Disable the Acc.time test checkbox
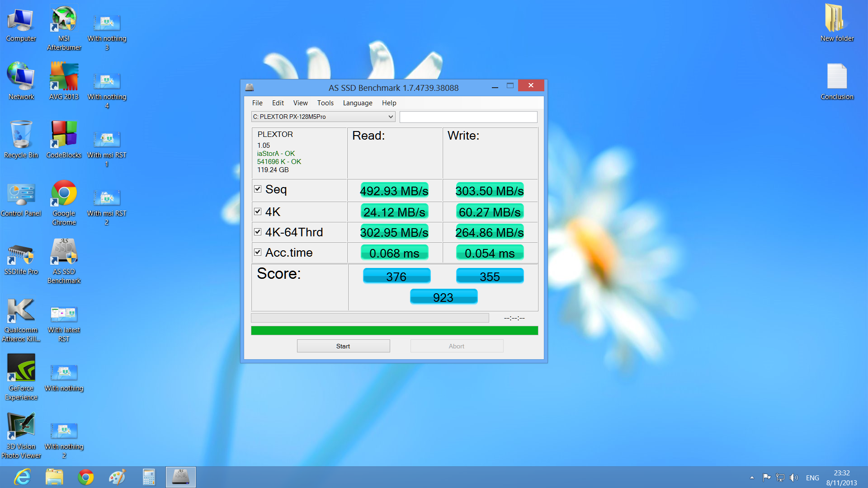This screenshot has width=868, height=488. point(258,252)
